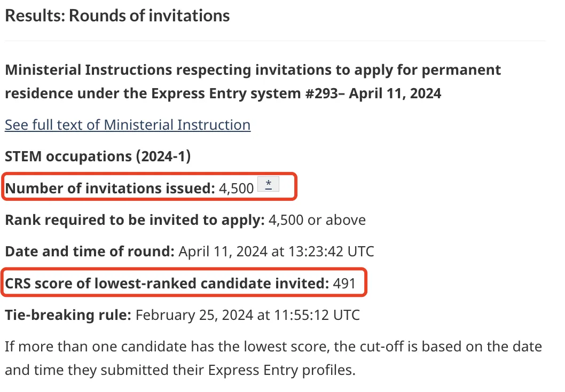Click the April 11, 2024 at 13:23:42 UTC value
565x392 pixels.
(x=277, y=252)
